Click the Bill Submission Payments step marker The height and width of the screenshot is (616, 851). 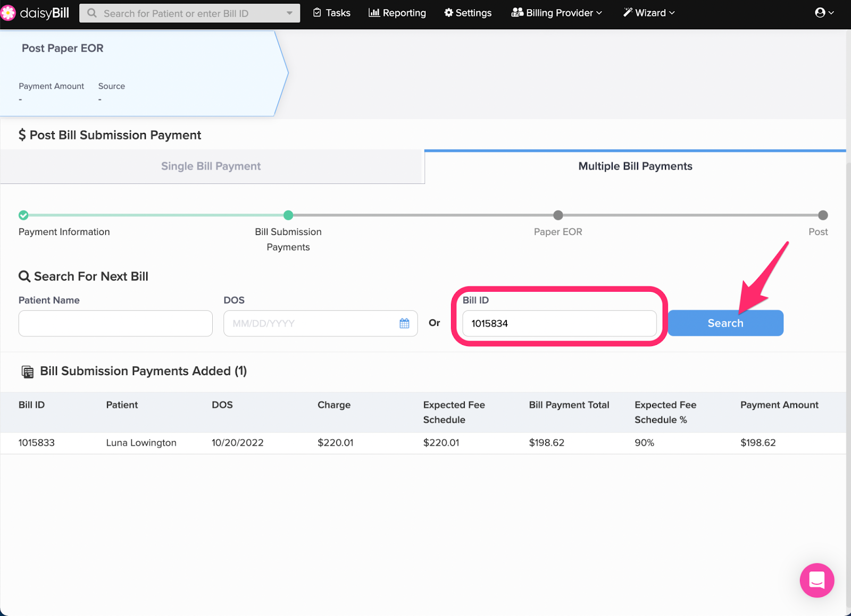(x=288, y=215)
